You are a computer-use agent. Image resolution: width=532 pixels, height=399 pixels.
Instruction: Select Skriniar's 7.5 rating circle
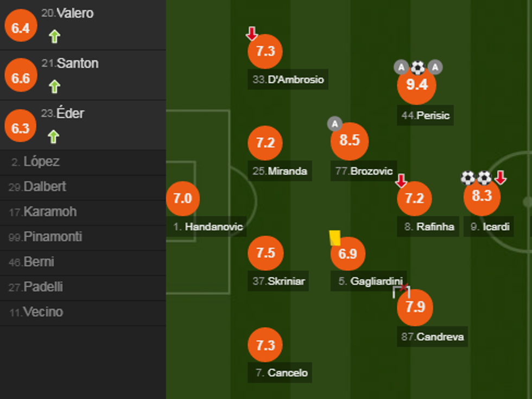[x=265, y=254]
